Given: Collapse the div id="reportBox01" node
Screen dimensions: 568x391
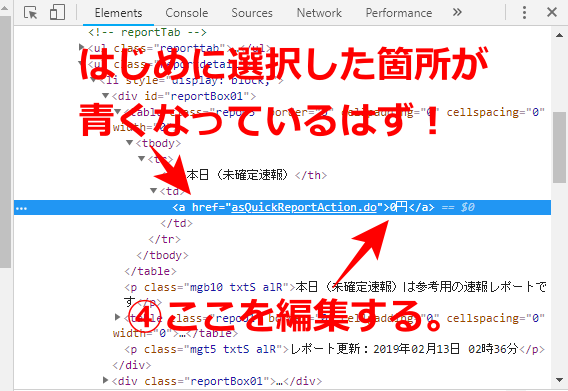Looking at the screenshot, I should pyautogui.click(x=105, y=96).
